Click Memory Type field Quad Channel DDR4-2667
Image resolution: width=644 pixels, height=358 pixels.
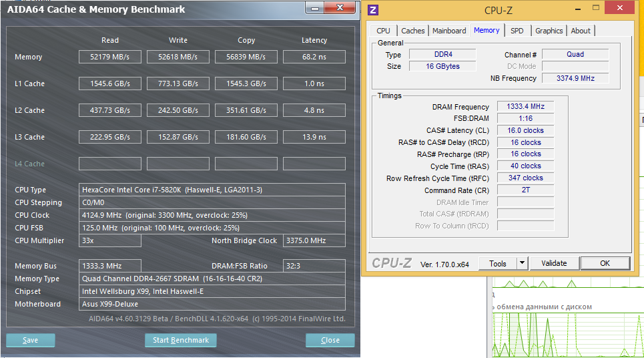212,279
